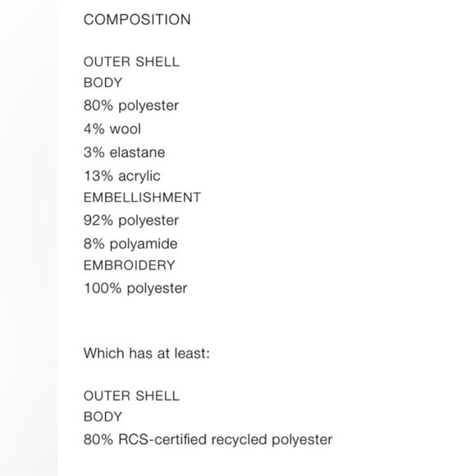Click the EMBROIDERY label
The image size is (476, 476).
tap(130, 265)
